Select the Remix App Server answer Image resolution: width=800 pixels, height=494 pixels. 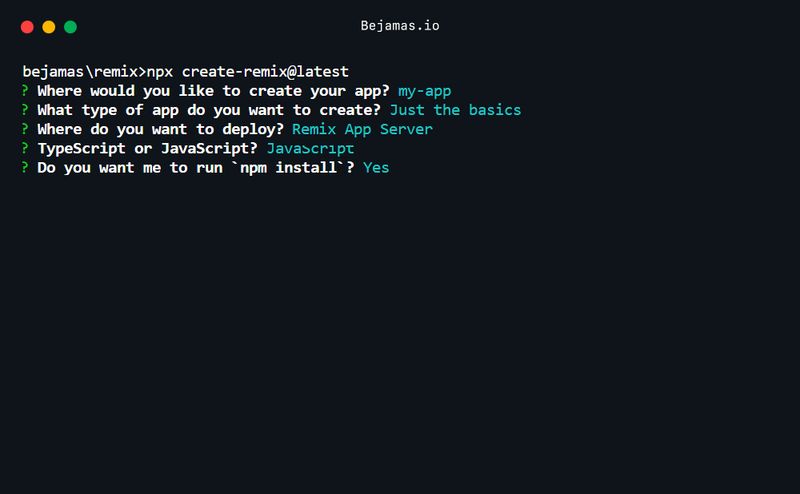[x=362, y=130]
